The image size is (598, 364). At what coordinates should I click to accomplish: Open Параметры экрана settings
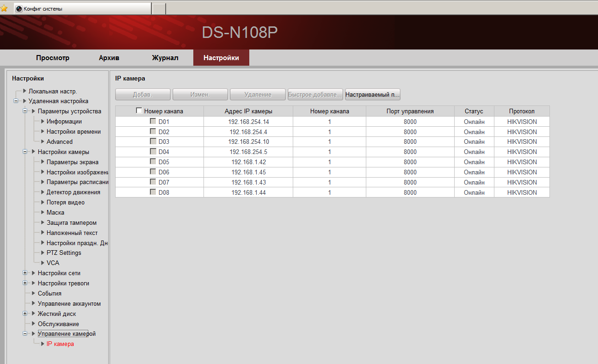pos(73,162)
